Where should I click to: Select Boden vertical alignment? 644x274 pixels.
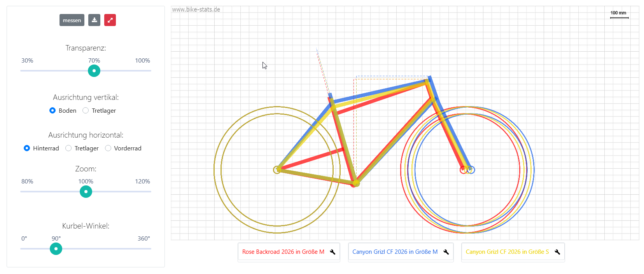click(52, 110)
